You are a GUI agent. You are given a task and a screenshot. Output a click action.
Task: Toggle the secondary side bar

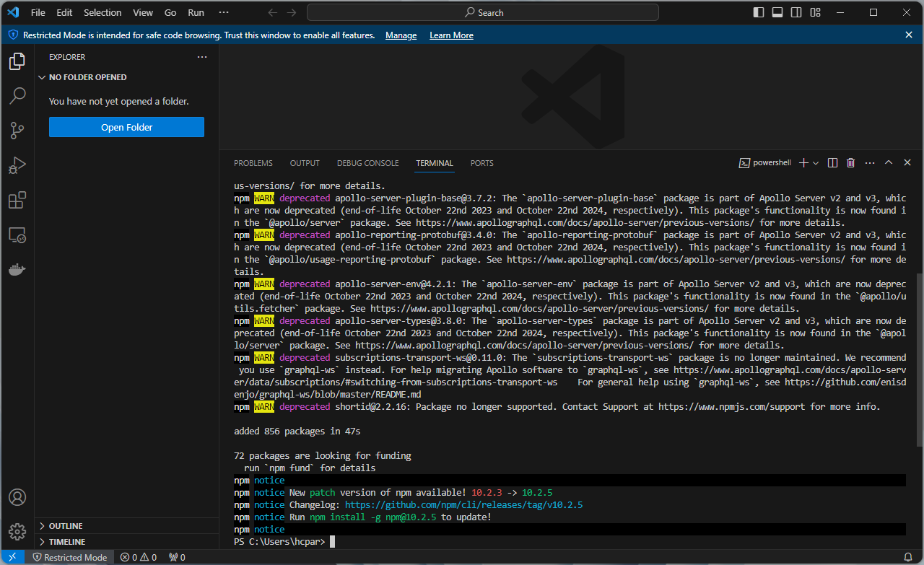[x=796, y=12]
